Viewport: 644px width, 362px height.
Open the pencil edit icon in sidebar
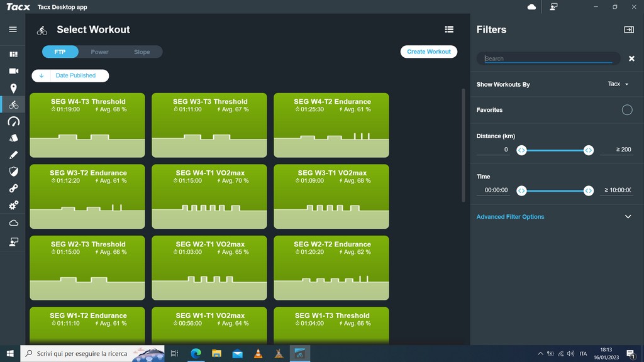(x=13, y=155)
